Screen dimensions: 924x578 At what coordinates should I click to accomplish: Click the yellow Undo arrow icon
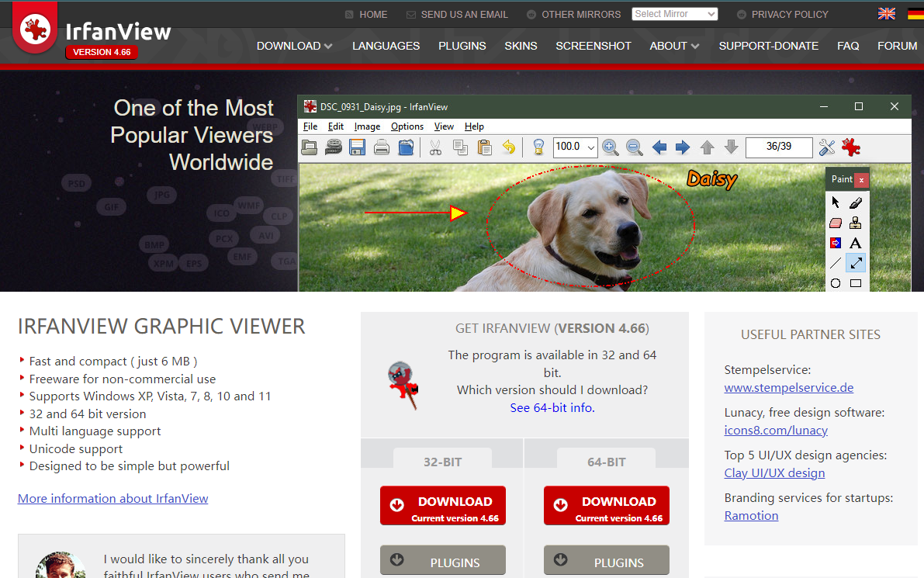508,147
